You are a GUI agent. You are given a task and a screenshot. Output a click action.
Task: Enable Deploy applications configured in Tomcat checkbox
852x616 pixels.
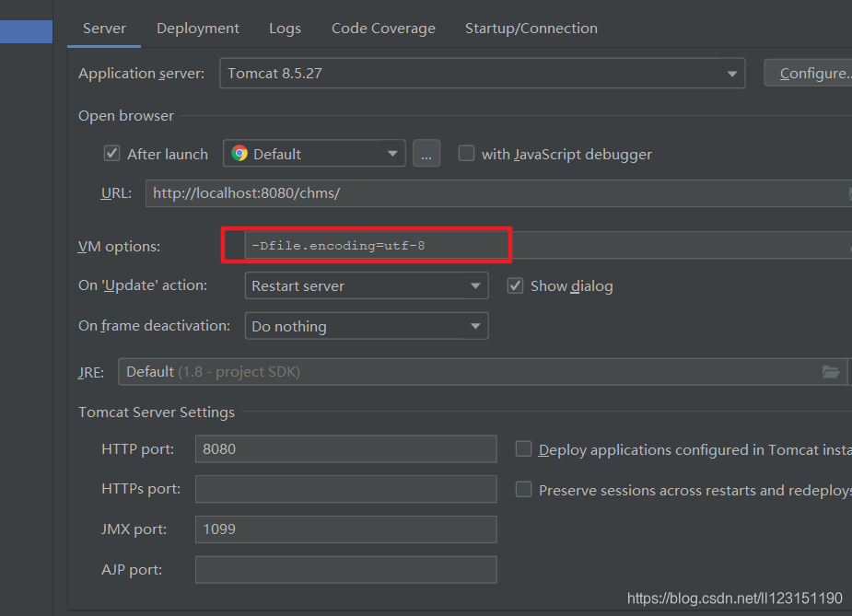[x=523, y=448]
